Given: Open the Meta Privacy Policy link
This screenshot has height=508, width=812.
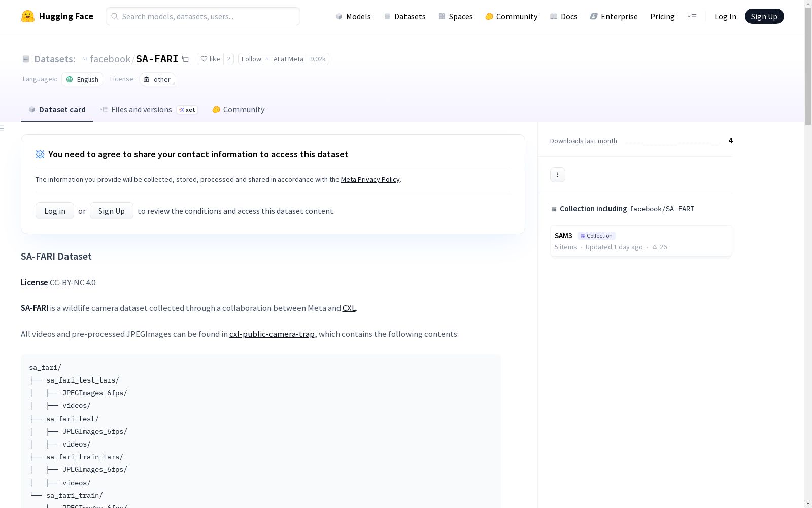Looking at the screenshot, I should point(370,180).
